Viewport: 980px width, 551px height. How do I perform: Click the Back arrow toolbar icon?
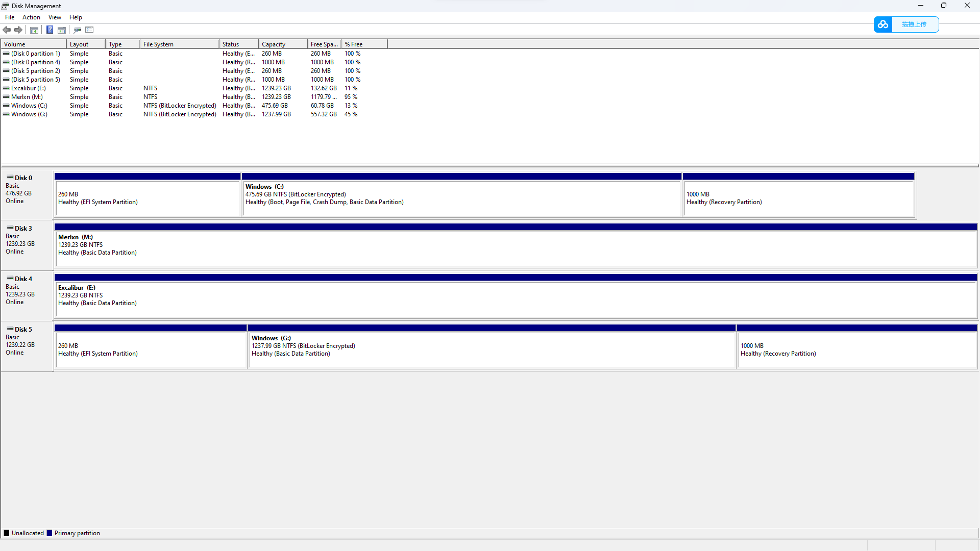(x=7, y=30)
